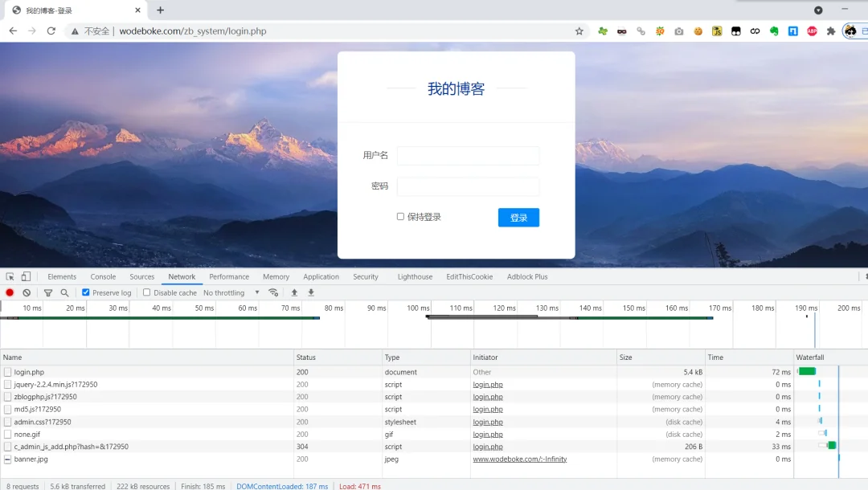Open the Application tab
The width and height of the screenshot is (868, 490).
pos(321,276)
